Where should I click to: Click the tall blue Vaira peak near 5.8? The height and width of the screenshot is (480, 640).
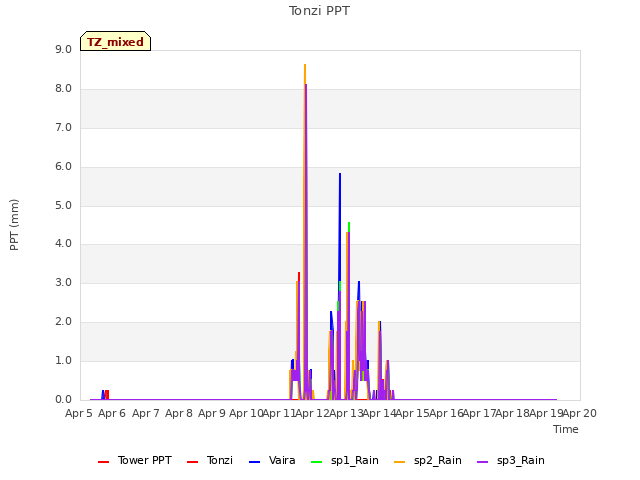point(340,175)
